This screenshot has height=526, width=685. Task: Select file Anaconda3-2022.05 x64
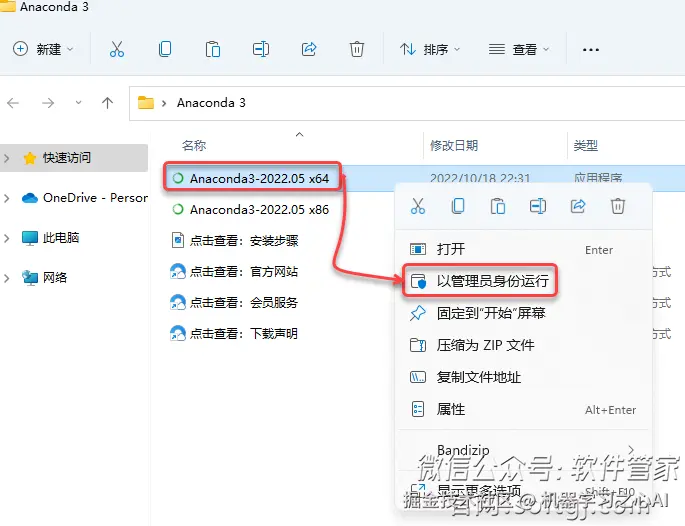pyautogui.click(x=252, y=178)
